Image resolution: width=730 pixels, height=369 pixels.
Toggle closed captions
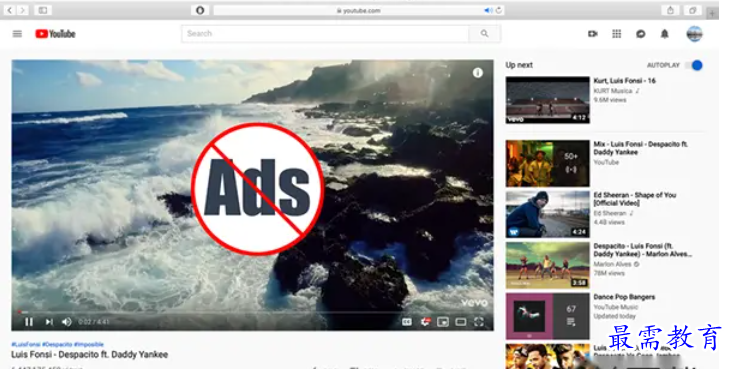[x=406, y=322]
